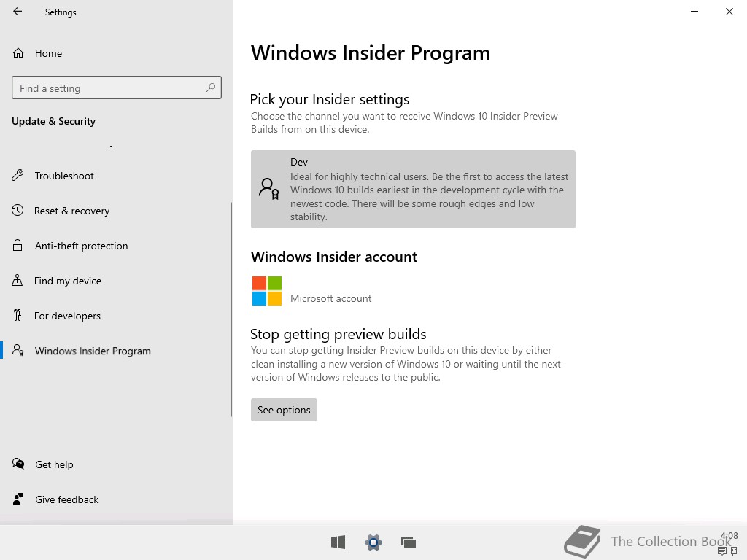Open the Get help link

(54, 464)
